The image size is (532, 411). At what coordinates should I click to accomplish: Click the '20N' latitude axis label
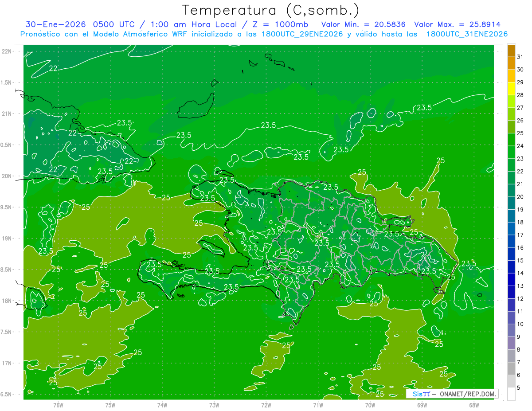click(6, 176)
